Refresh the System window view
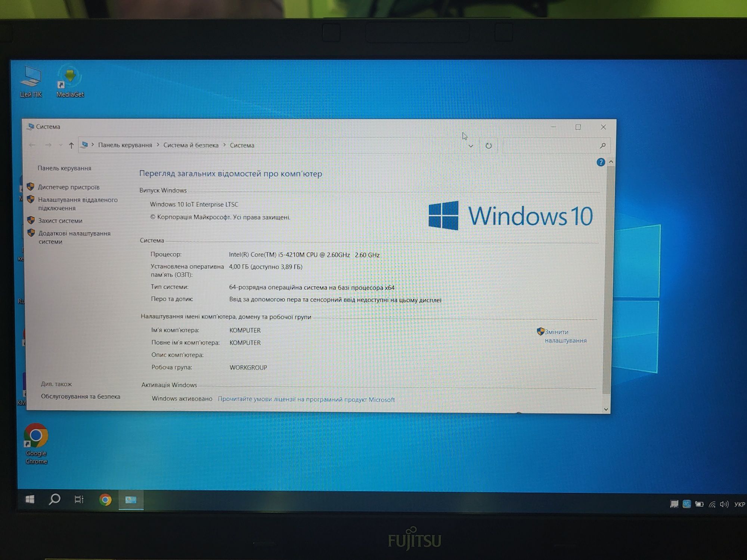This screenshot has width=747, height=560. pyautogui.click(x=489, y=146)
